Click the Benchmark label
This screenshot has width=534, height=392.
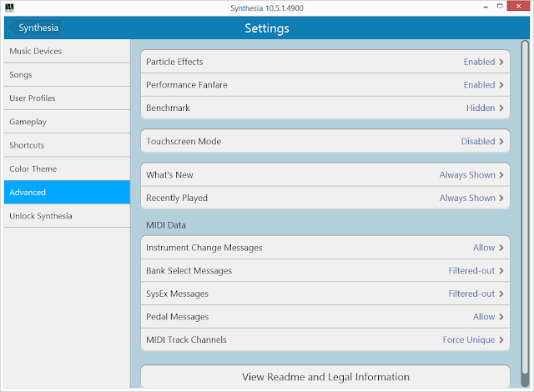coord(168,108)
